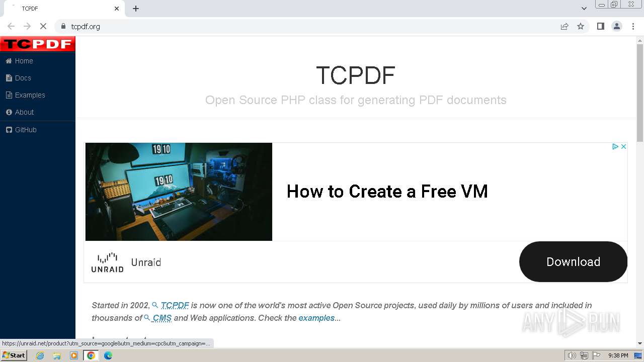Stop loading the page

tap(43, 26)
